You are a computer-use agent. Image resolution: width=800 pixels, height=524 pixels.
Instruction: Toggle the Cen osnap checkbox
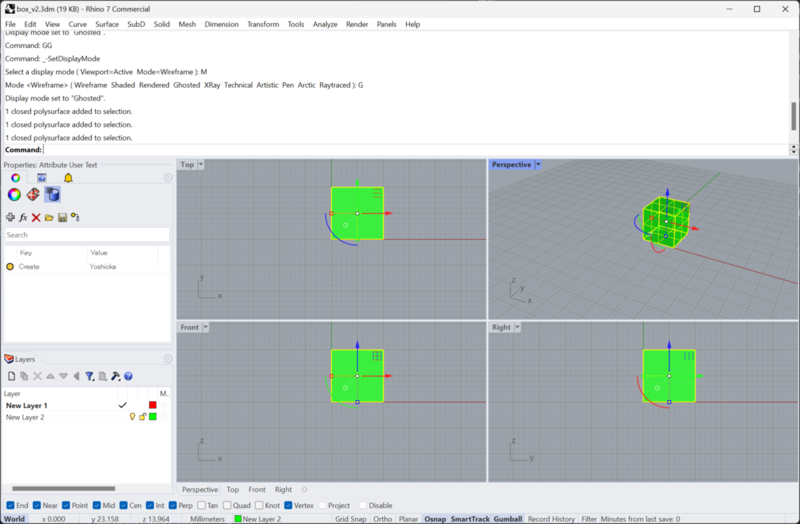(x=123, y=505)
